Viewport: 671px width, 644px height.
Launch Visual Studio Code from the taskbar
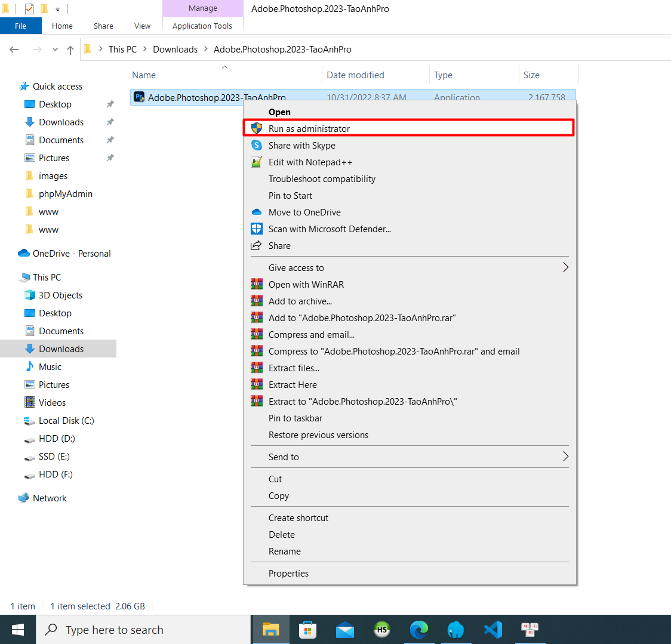(493, 630)
